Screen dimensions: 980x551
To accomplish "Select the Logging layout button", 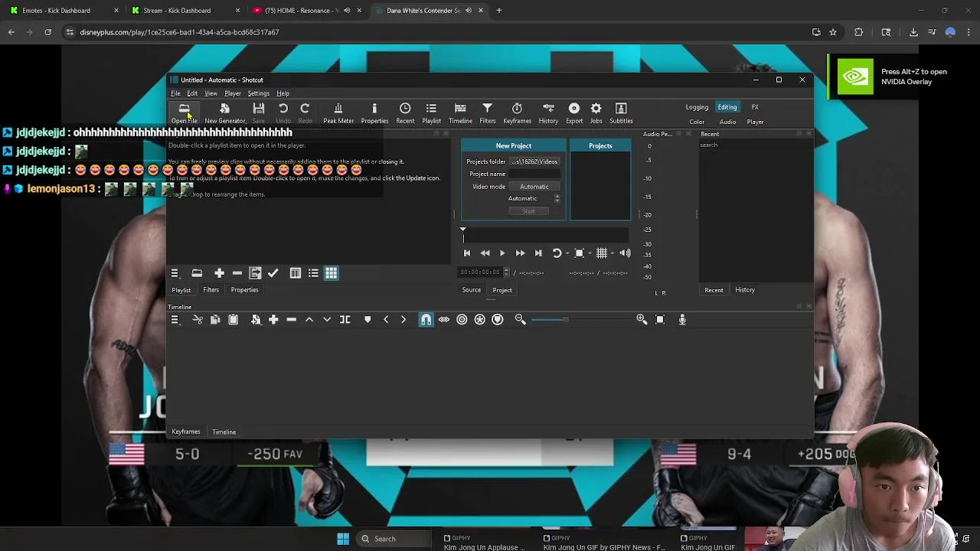I will [x=697, y=107].
